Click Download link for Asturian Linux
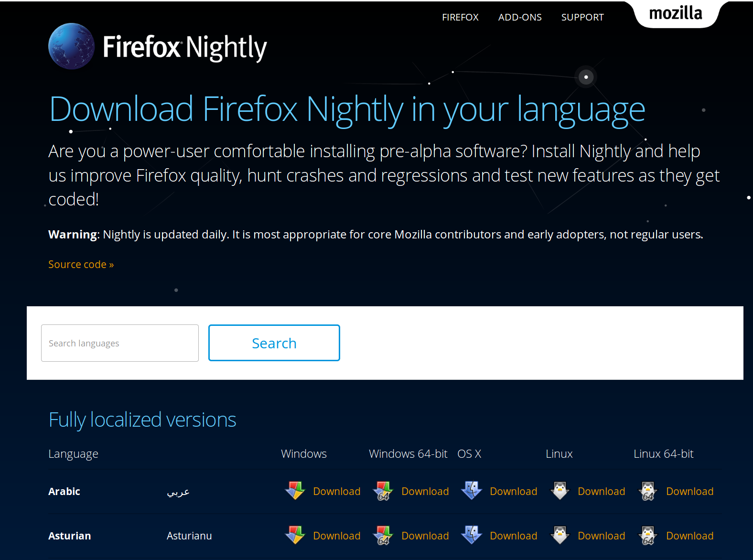 tap(601, 536)
